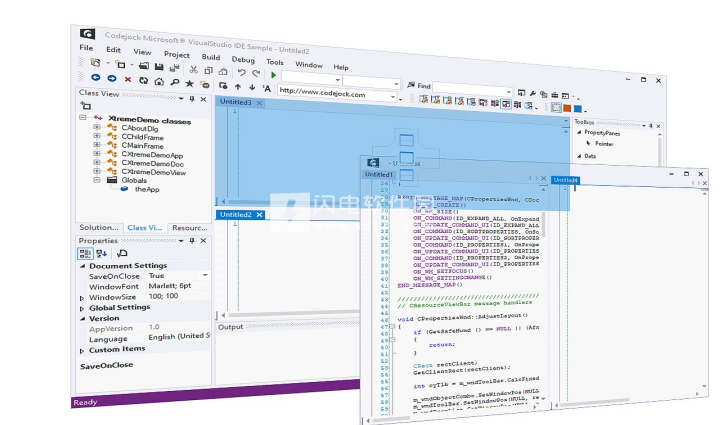Click the red Stop X icon
This screenshot has width=720, height=425.
tap(128, 79)
